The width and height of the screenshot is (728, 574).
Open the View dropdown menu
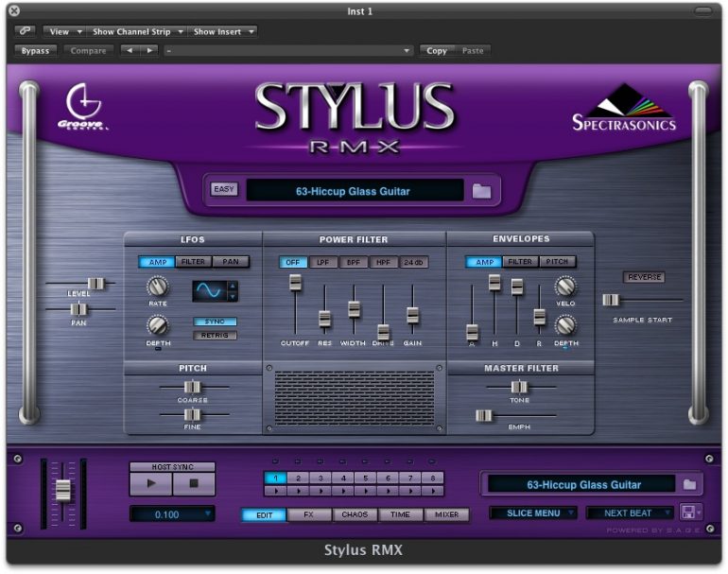click(64, 31)
